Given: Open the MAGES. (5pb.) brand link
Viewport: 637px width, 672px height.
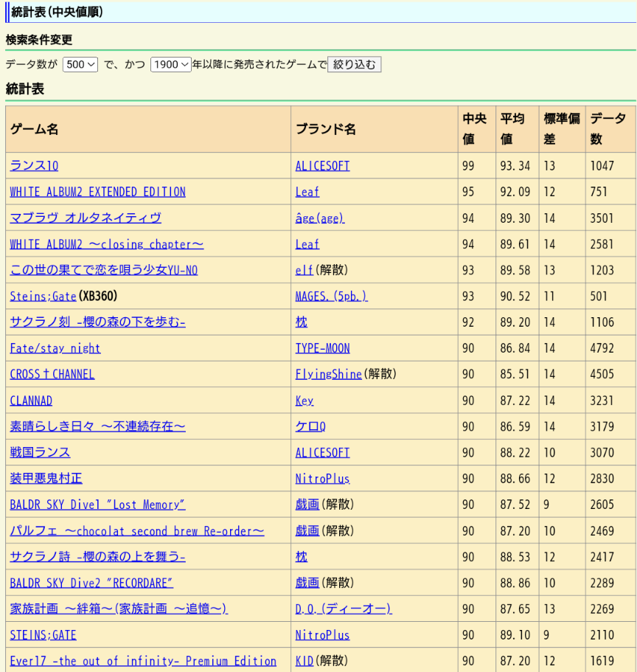Looking at the screenshot, I should [332, 296].
